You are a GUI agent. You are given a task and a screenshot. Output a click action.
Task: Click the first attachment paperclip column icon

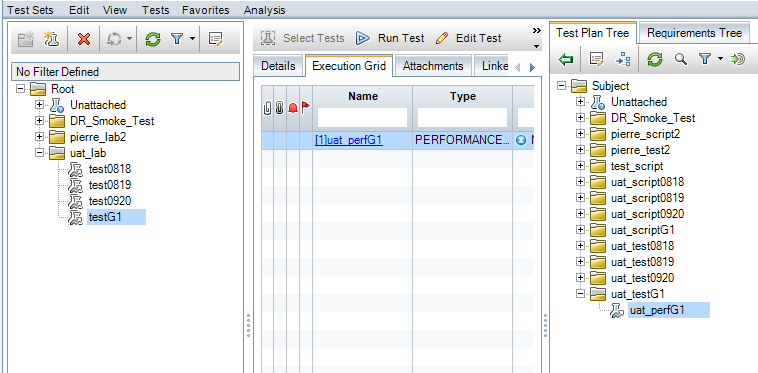click(x=267, y=108)
